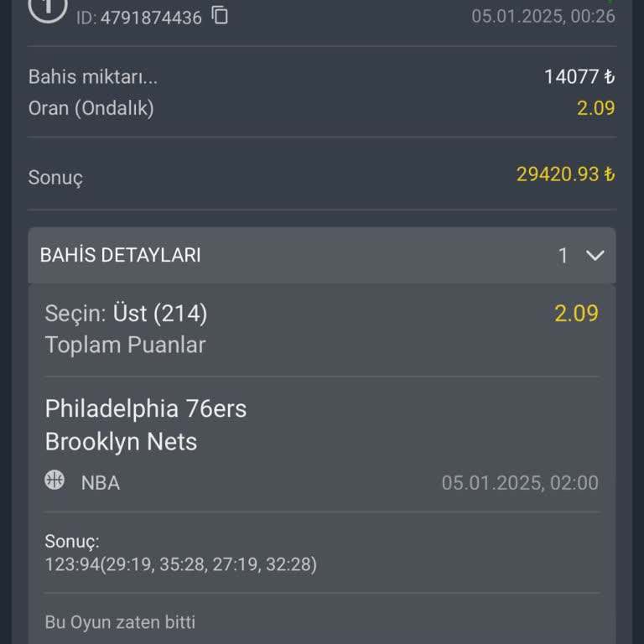Click the Bu Oyun zaten bitti notice
Viewport: 644px width, 644px height.
[120, 622]
